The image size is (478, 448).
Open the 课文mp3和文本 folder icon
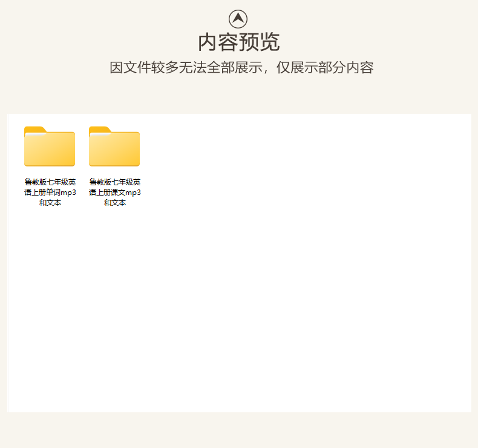(x=114, y=147)
